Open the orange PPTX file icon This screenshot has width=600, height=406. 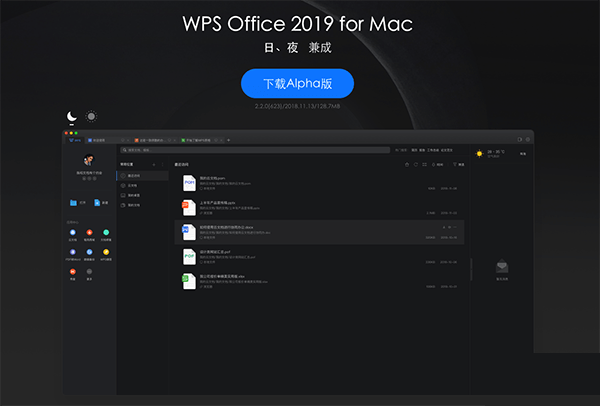coord(188,207)
